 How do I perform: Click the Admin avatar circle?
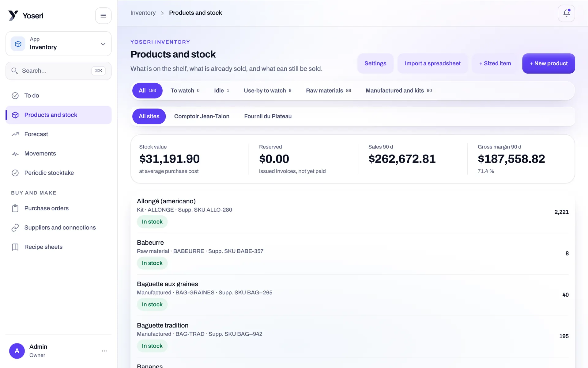pyautogui.click(x=17, y=351)
